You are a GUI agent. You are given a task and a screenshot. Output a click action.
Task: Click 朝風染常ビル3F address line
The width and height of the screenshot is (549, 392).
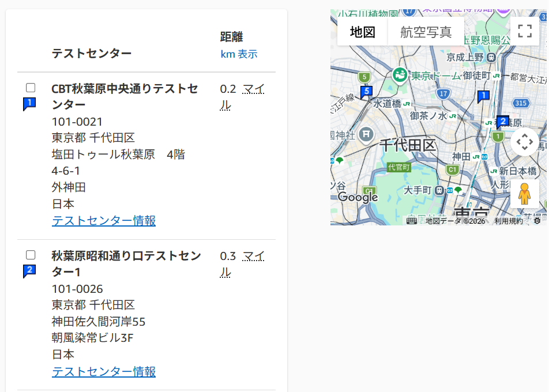(92, 338)
